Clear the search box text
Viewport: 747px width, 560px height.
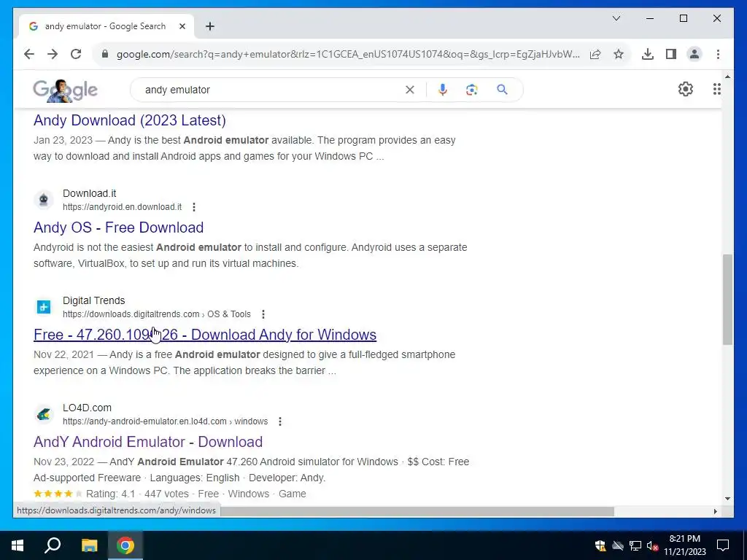410,90
